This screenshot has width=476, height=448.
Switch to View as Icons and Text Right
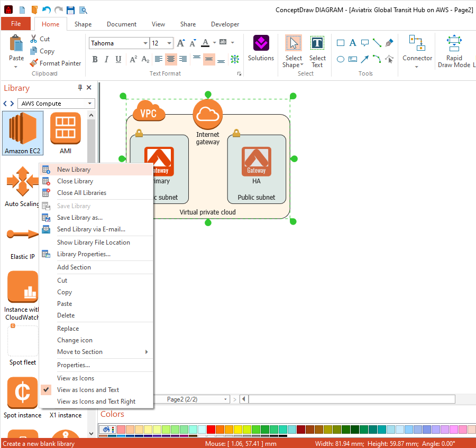point(96,402)
